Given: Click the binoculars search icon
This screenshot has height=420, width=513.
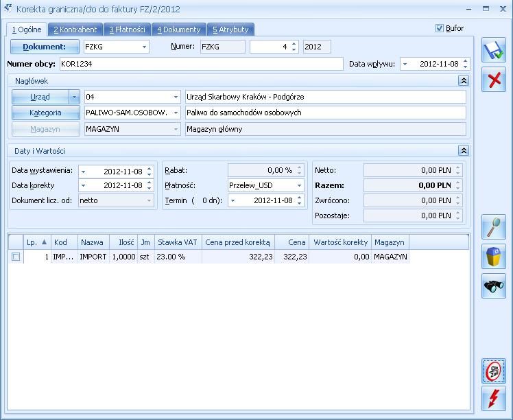Looking at the screenshot, I should point(493,286).
